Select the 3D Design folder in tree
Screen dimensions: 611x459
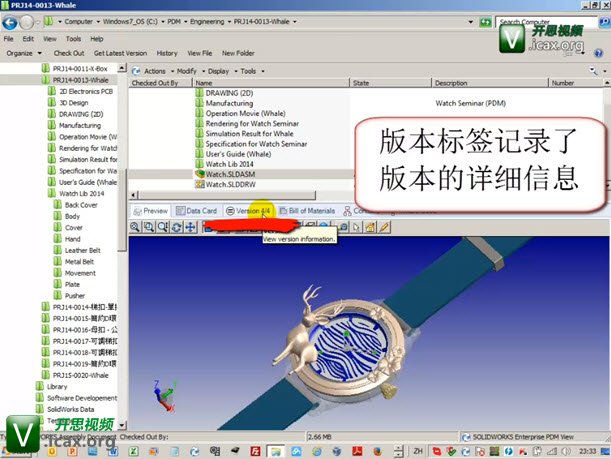(x=74, y=102)
